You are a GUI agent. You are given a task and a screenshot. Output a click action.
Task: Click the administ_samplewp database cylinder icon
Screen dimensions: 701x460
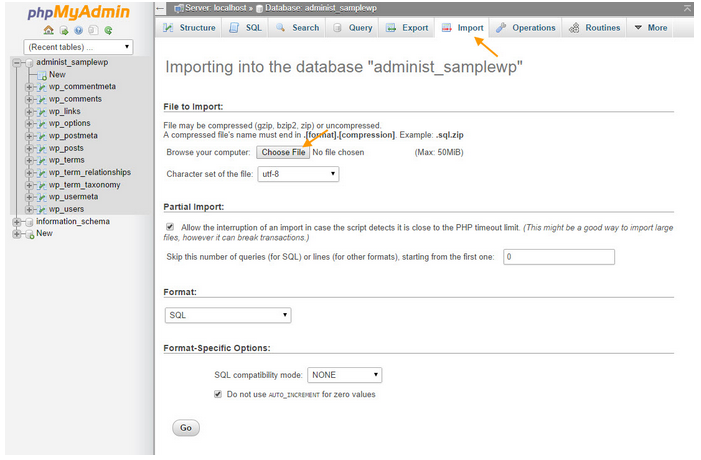[30, 63]
